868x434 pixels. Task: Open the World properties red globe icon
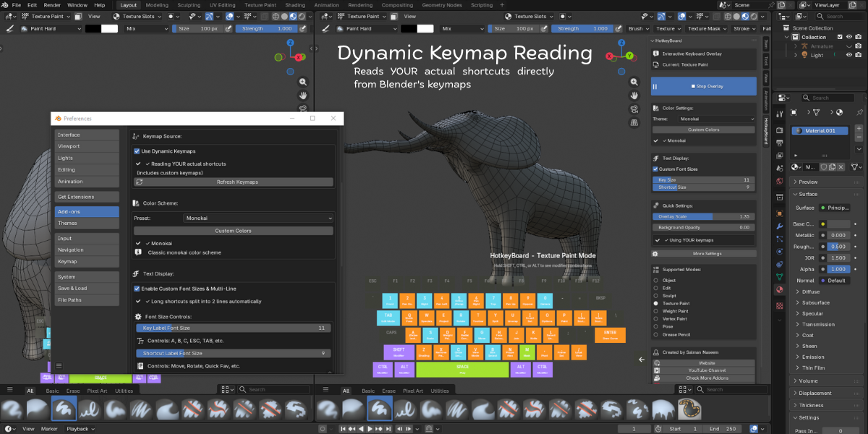pos(779,181)
